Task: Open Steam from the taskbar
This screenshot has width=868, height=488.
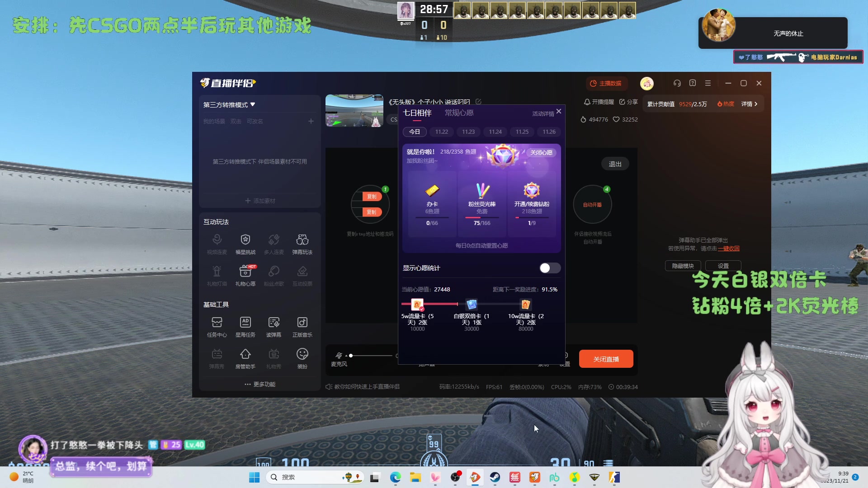Action: [495, 477]
